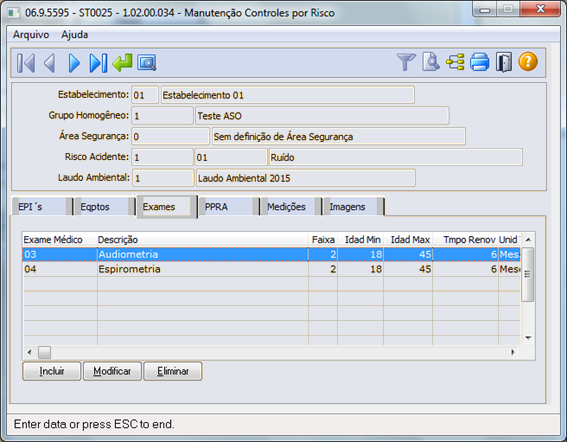Click the green go-to arrow icon
This screenshot has width=567, height=442.
[122, 62]
